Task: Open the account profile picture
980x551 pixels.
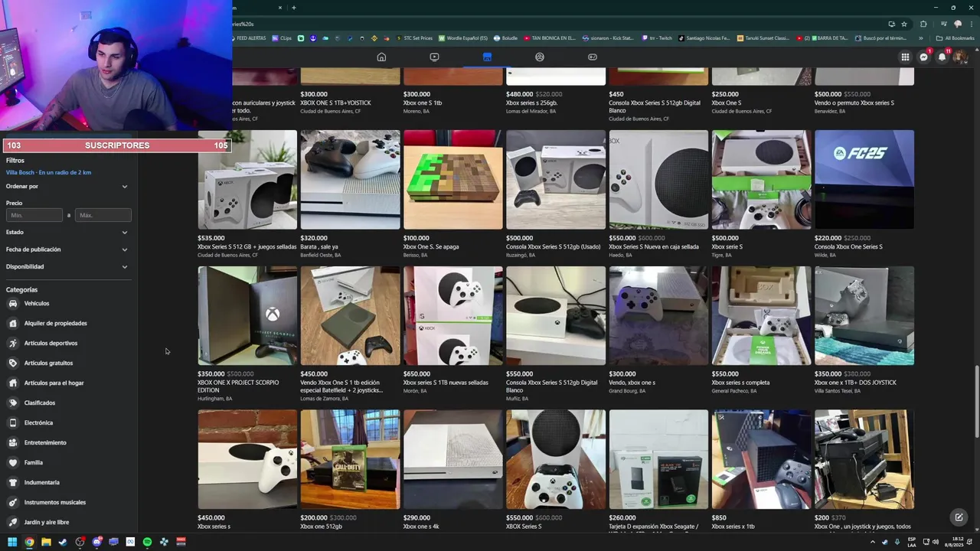Action: coord(959,57)
